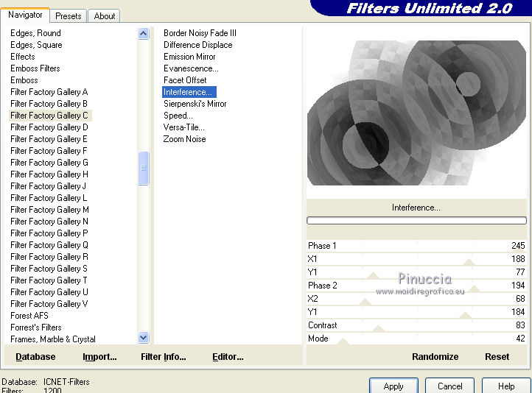
Task: Select Frames, Marble & Crystal category
Action: click(53, 339)
